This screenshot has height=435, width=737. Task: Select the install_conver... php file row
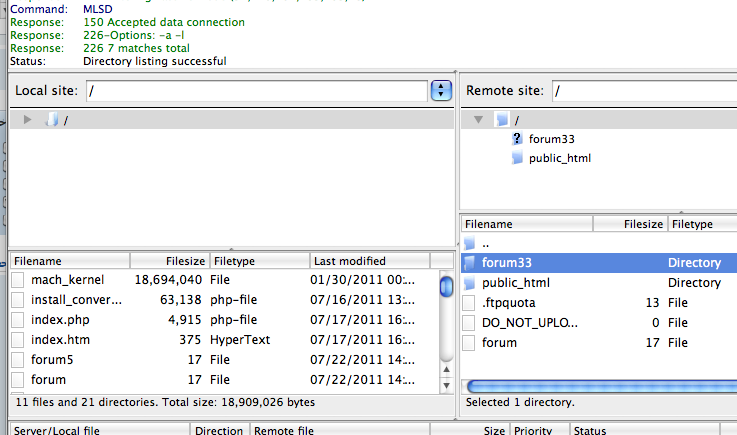[x=76, y=300]
